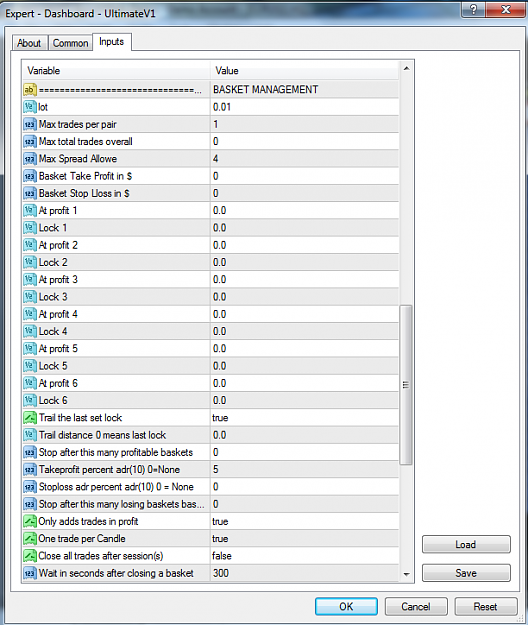Close the Expert dialog window
Screen dimensions: 528x625
[x=506, y=10]
